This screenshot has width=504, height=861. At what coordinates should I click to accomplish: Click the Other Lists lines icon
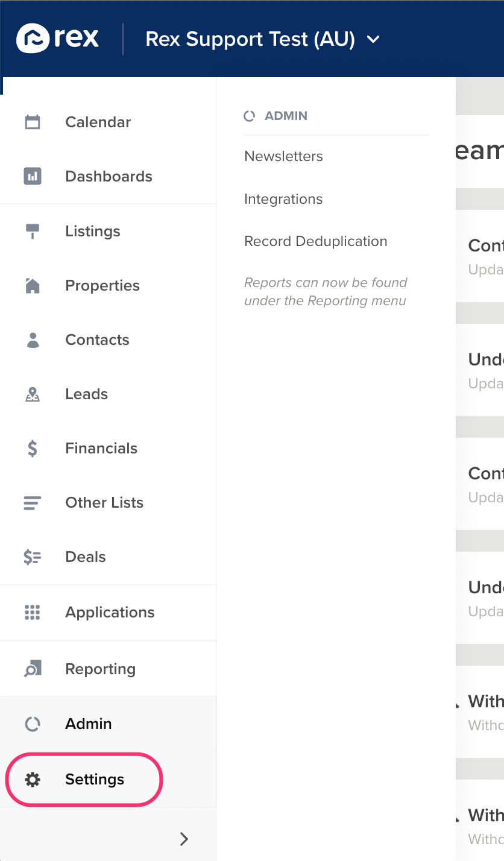pyautogui.click(x=33, y=503)
